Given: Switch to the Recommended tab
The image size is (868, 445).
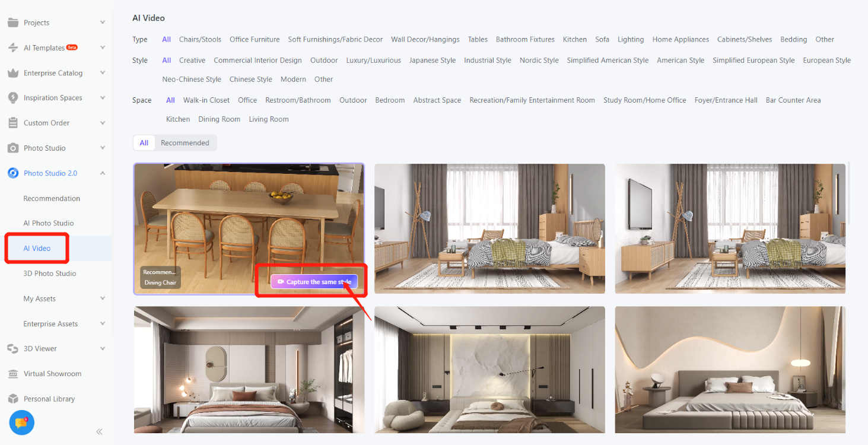Looking at the screenshot, I should [185, 143].
